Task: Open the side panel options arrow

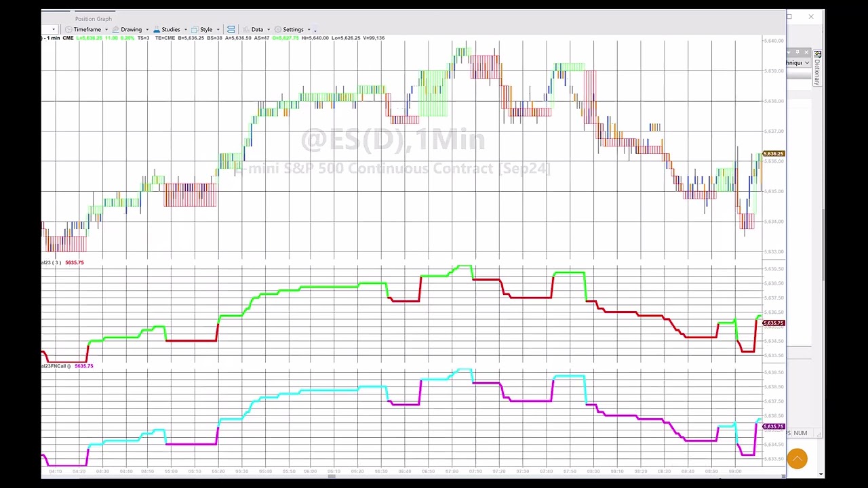Action: pos(790,52)
